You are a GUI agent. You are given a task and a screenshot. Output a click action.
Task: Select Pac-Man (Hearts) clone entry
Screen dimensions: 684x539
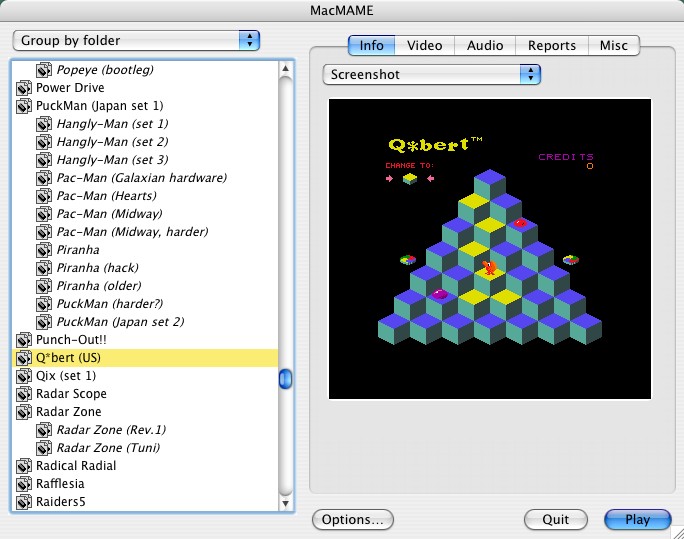click(145, 196)
